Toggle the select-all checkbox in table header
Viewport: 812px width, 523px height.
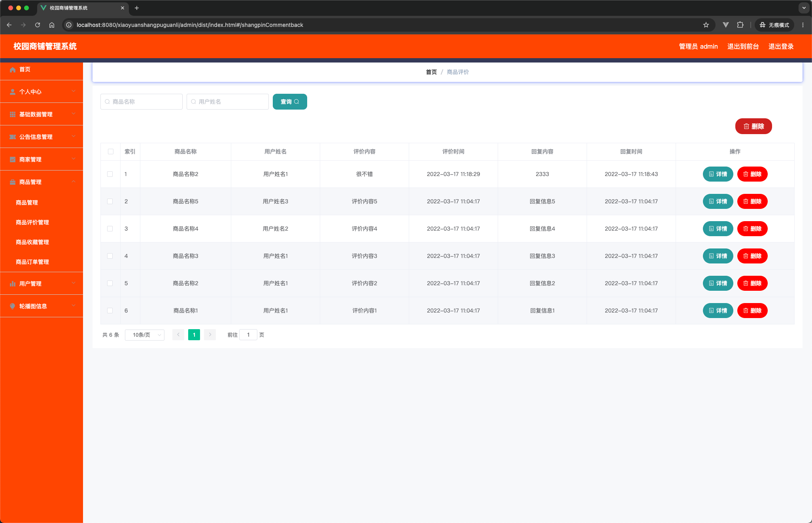[x=111, y=152]
